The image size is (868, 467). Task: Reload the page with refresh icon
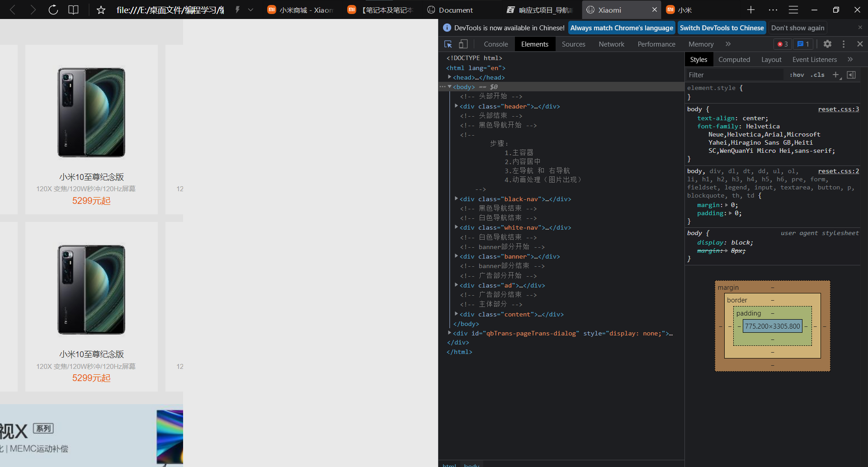click(53, 9)
